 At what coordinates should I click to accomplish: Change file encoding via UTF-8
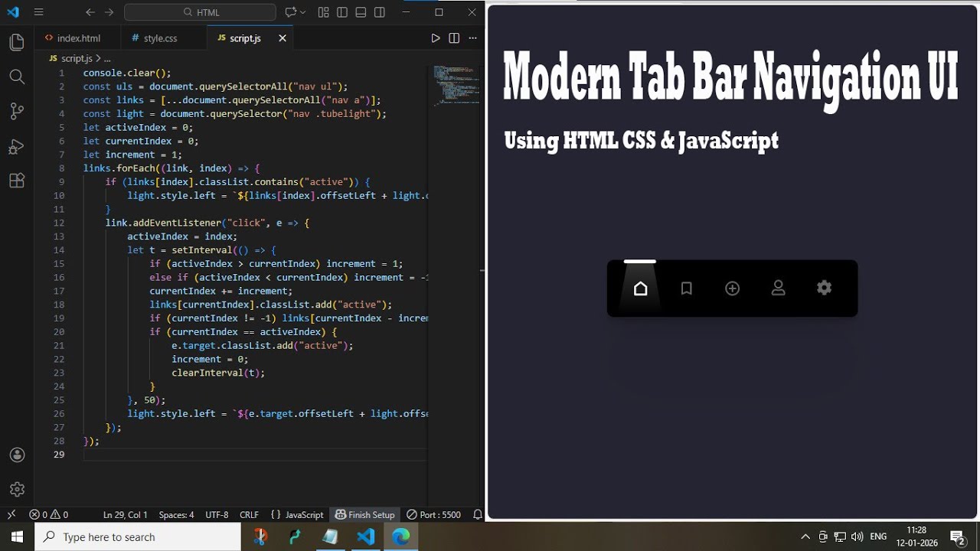(x=217, y=515)
